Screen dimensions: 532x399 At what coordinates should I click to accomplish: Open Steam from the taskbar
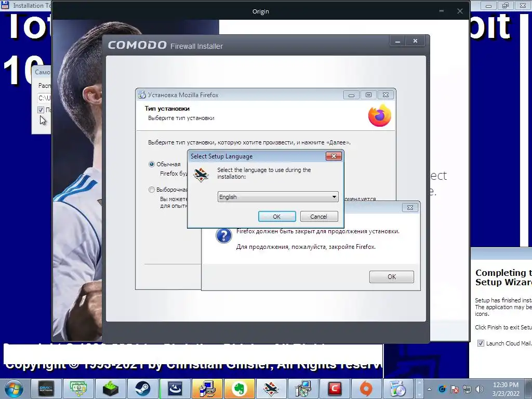point(142,389)
